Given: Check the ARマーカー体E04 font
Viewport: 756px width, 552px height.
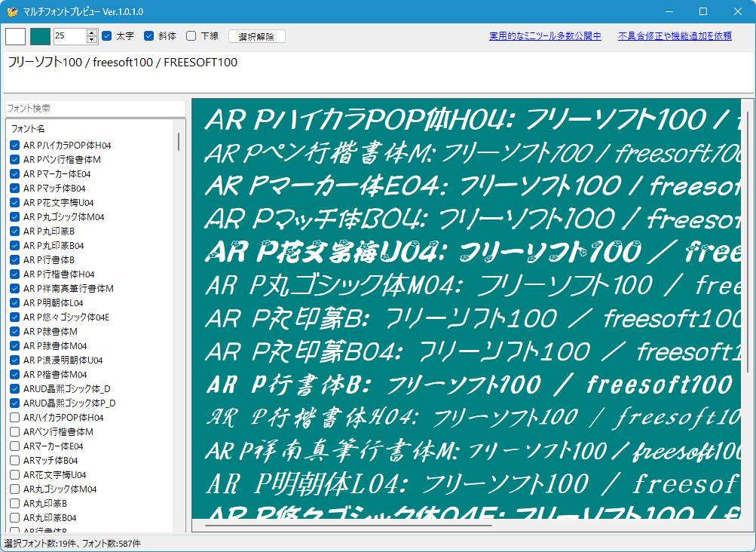Looking at the screenshot, I should pyautogui.click(x=15, y=446).
